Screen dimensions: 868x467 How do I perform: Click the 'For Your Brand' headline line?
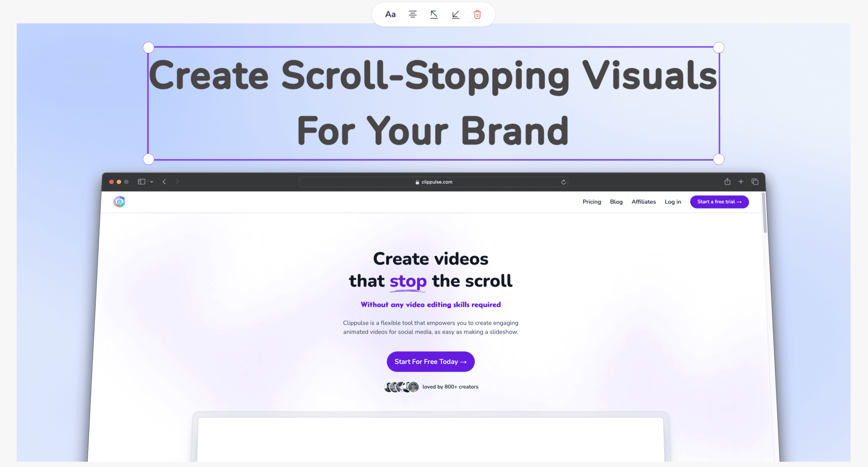click(433, 130)
